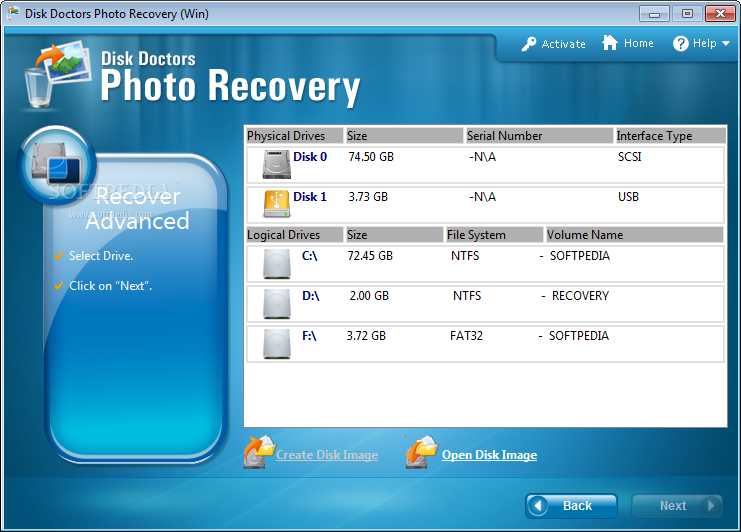Click the Photo Recovery logo icon

(x=58, y=74)
